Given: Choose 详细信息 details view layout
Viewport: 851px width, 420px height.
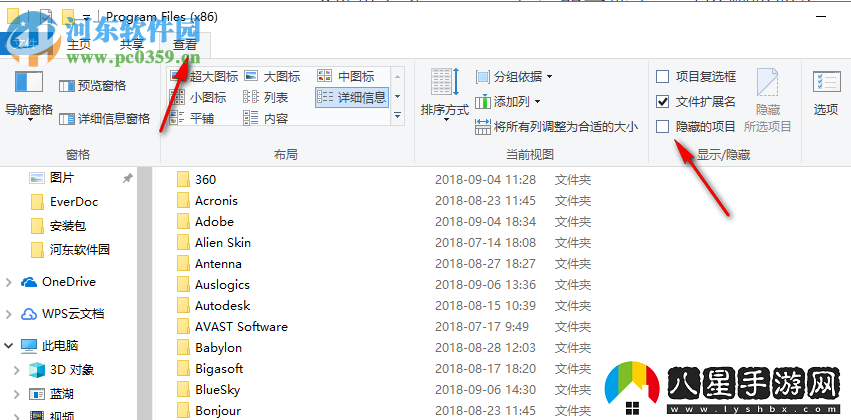Looking at the screenshot, I should 351,97.
